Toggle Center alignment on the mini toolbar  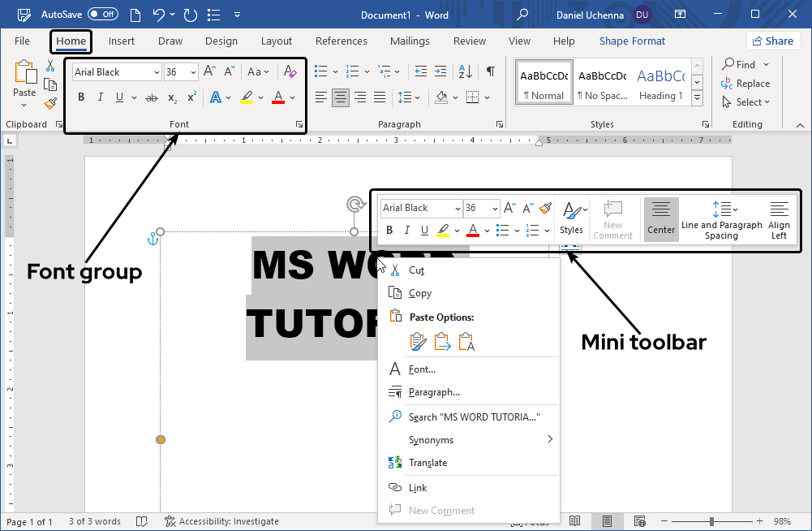tap(660, 219)
